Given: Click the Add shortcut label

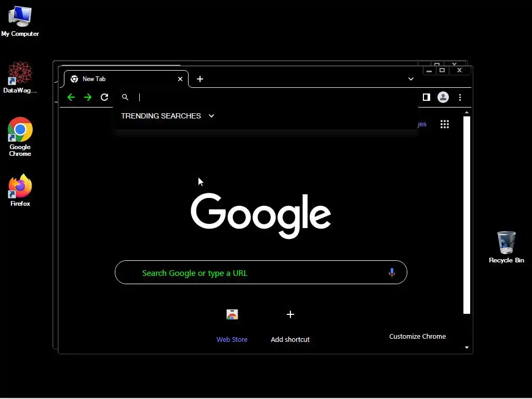Looking at the screenshot, I should (x=290, y=340).
